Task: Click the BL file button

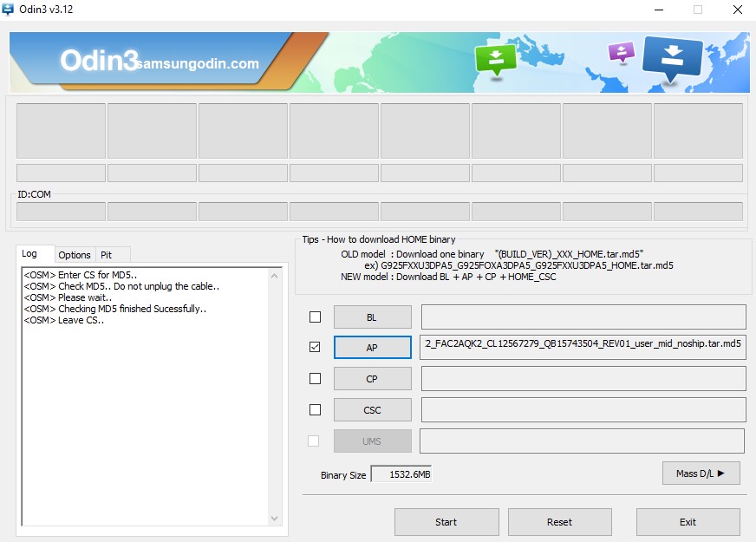Action: (x=372, y=317)
